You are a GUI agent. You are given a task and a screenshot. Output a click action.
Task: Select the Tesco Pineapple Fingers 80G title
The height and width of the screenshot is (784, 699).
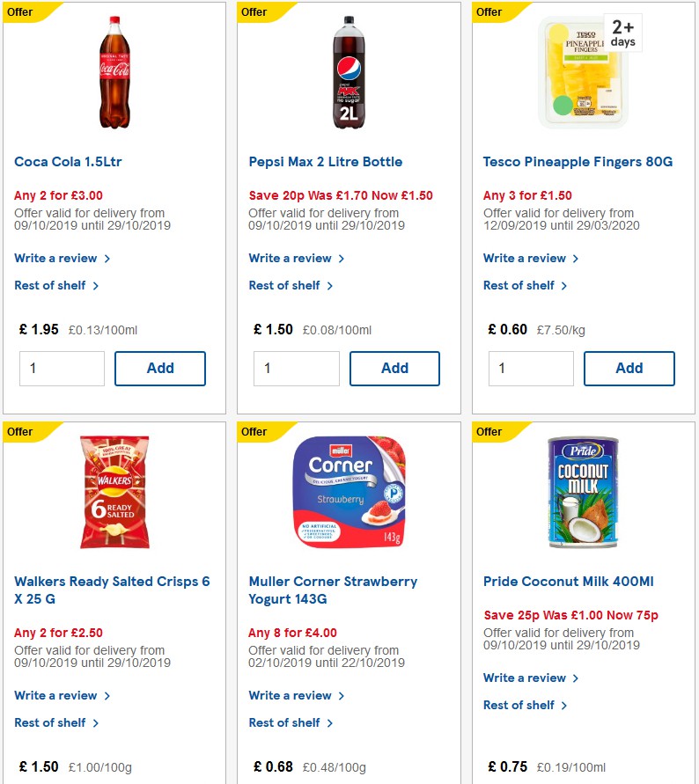pos(578,162)
